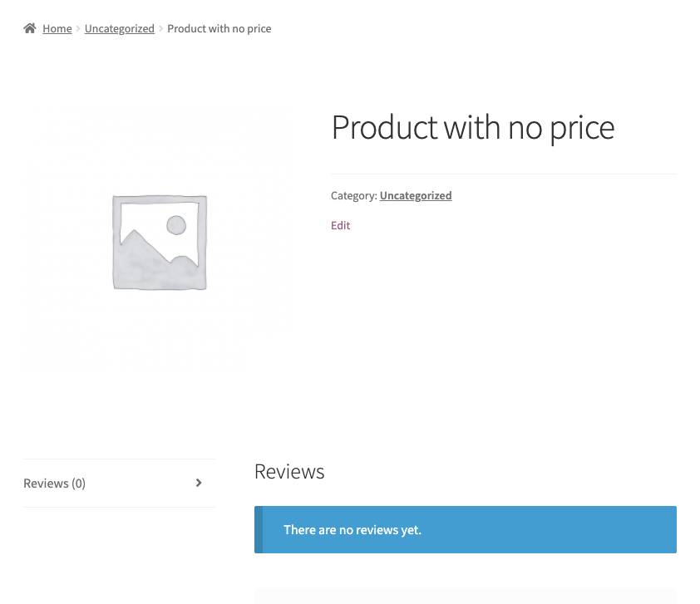Click the picture placeholder icon inside the product image
The width and height of the screenshot is (700, 604).
[x=158, y=241]
